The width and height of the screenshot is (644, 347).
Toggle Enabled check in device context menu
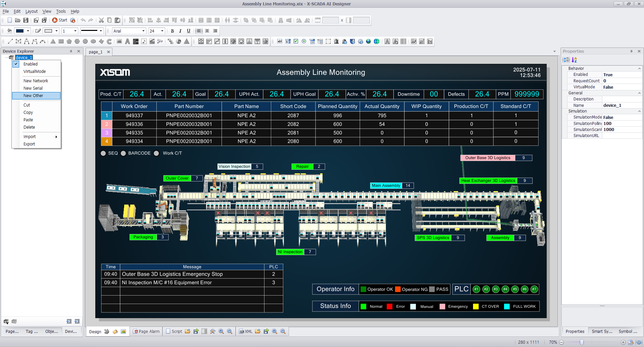tap(36, 64)
